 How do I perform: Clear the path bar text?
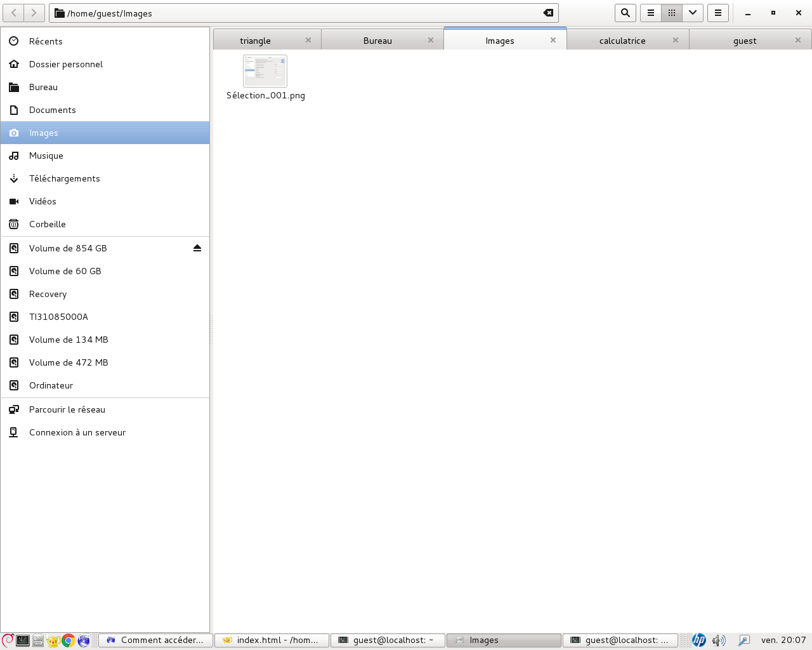pyautogui.click(x=548, y=13)
